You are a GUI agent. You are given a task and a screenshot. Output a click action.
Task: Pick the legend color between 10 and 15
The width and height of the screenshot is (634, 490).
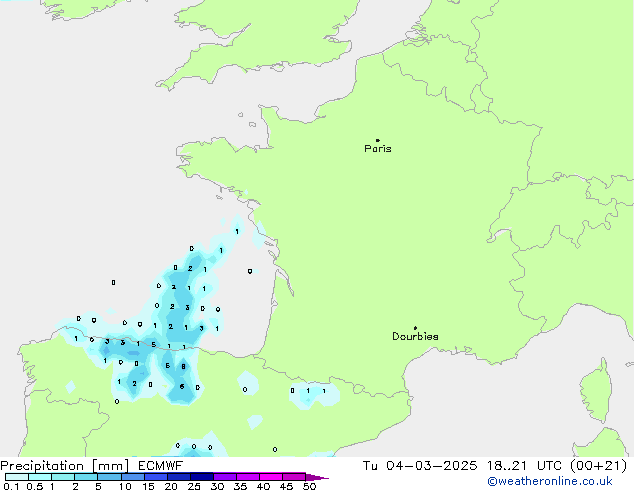pos(134,477)
